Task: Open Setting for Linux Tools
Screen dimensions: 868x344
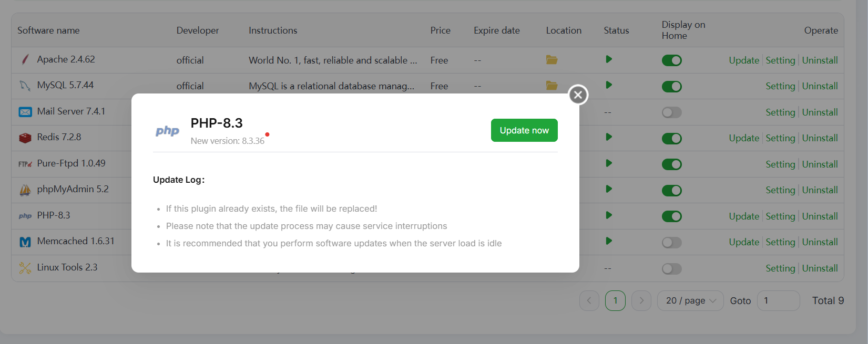Action: coord(780,268)
